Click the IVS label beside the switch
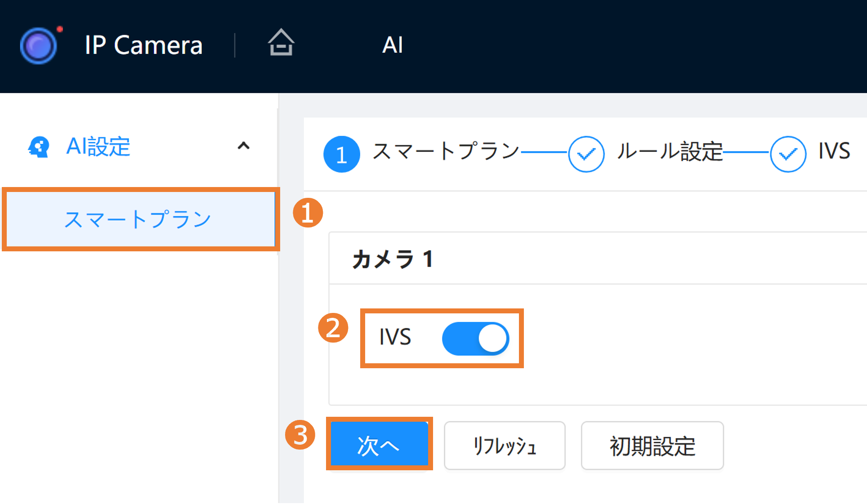The width and height of the screenshot is (867, 504). click(395, 337)
